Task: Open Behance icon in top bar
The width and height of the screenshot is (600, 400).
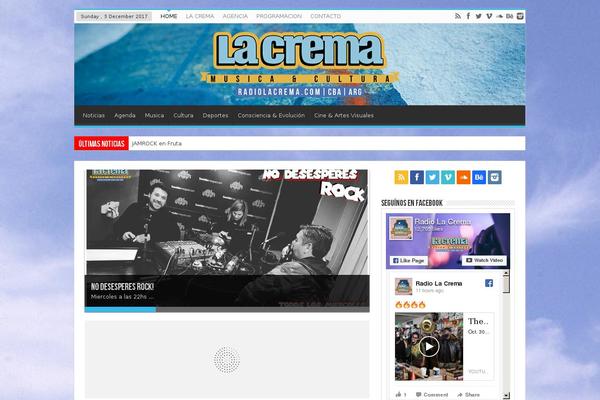Action: coord(509,16)
